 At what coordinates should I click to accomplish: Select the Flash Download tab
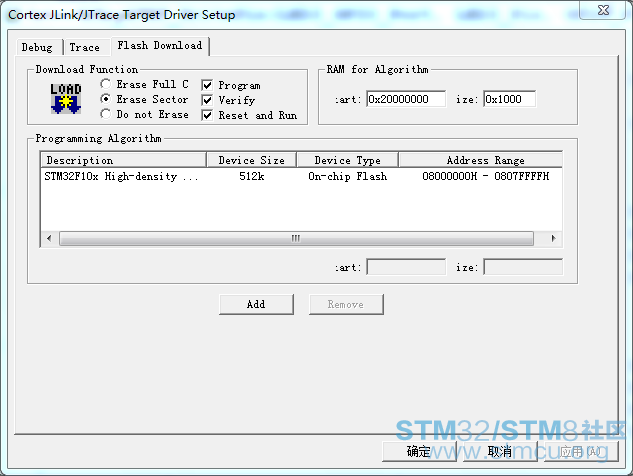coord(160,46)
